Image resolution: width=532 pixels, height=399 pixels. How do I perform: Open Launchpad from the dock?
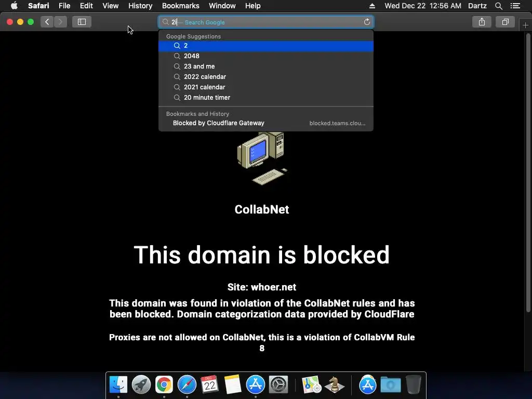pyautogui.click(x=141, y=384)
